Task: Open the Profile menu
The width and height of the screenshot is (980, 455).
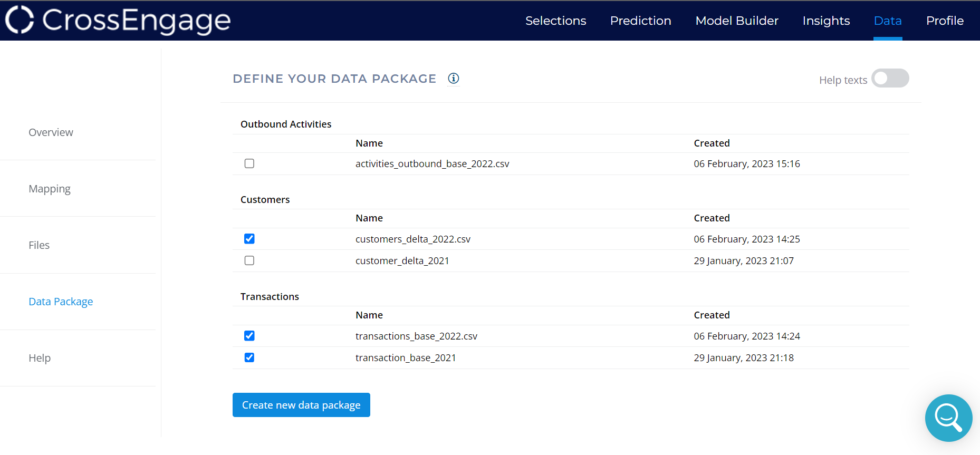Action: 945,21
